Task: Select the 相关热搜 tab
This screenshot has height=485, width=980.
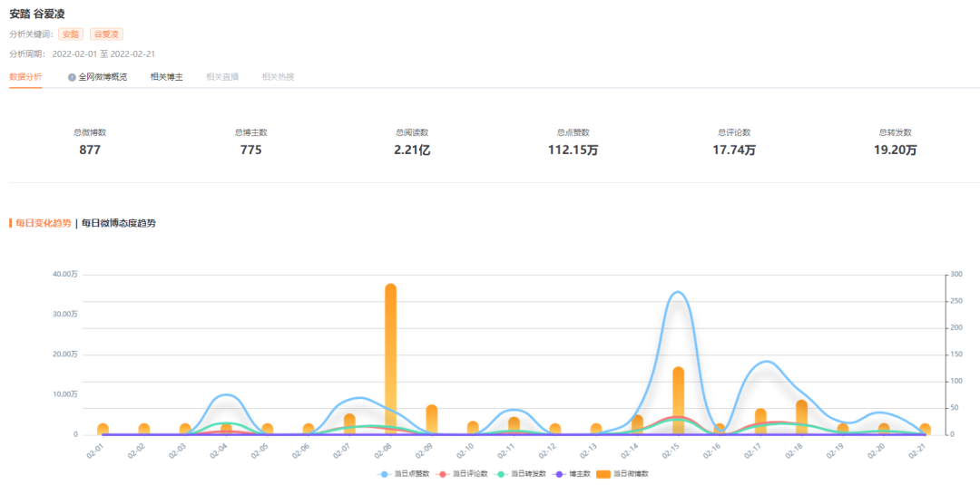Action: click(279, 77)
